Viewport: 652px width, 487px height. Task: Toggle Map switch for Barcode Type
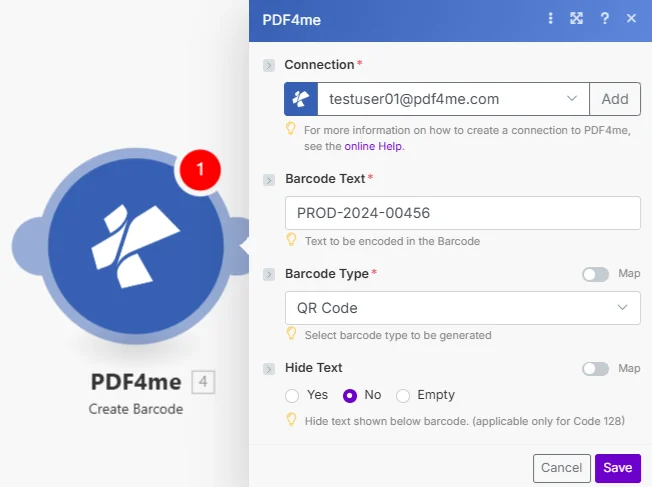pos(595,274)
